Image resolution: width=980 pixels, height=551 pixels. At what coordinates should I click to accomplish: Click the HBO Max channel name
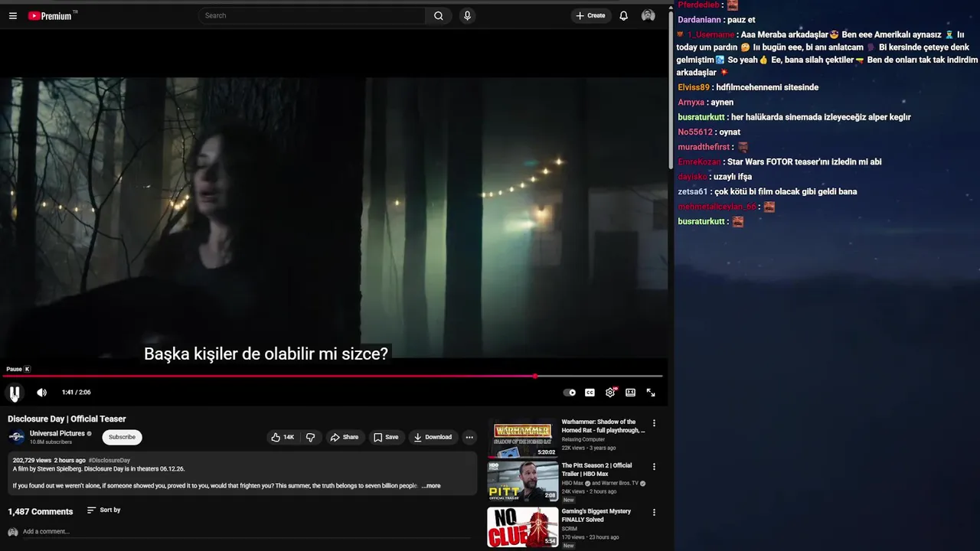(573, 484)
